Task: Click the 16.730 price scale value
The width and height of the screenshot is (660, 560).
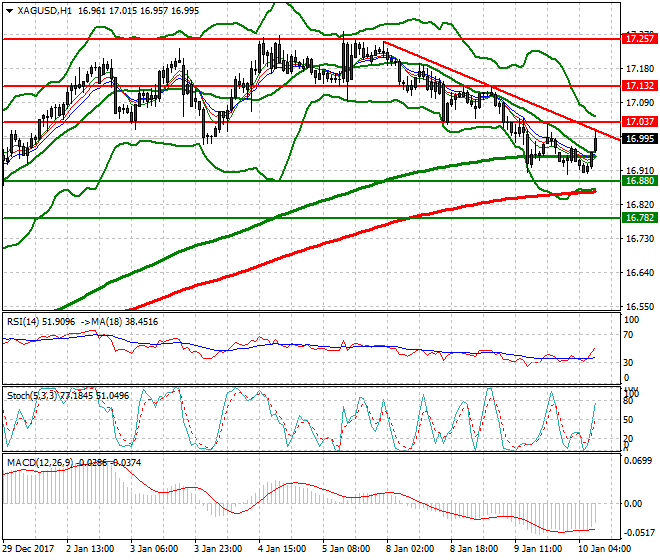Action: (640, 239)
